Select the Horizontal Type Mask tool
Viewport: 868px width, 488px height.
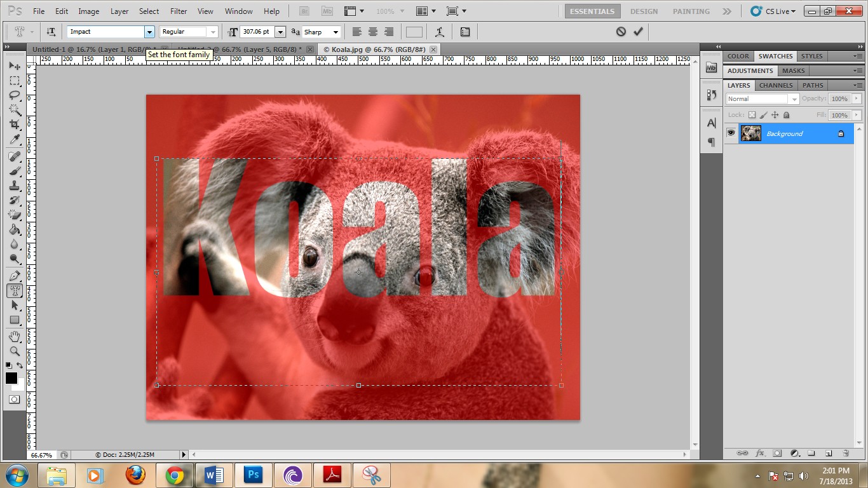(x=15, y=290)
